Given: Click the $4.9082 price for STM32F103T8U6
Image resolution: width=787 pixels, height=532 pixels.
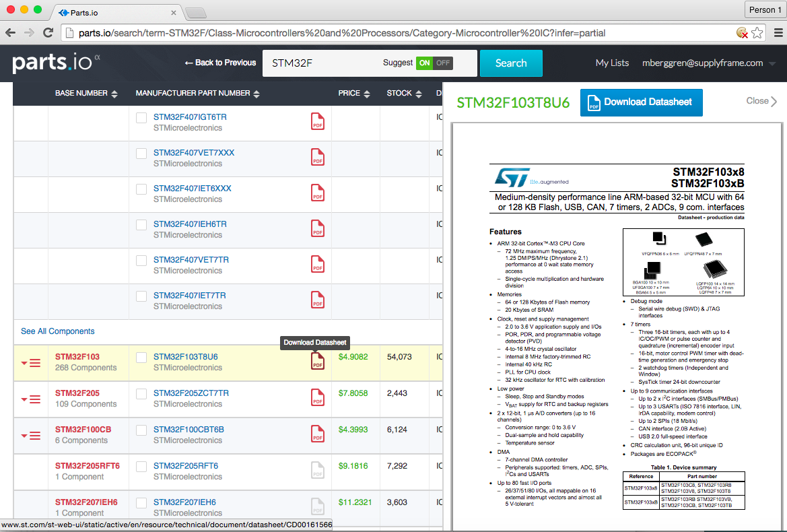Looking at the screenshot, I should 353,357.
